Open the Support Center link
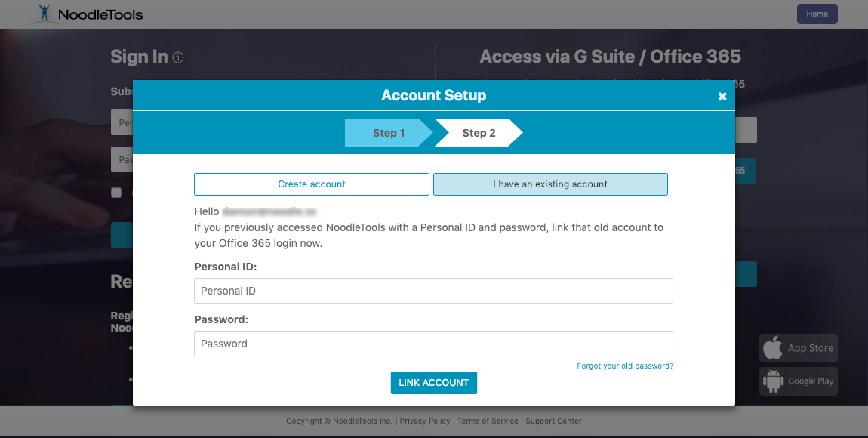 553,421
